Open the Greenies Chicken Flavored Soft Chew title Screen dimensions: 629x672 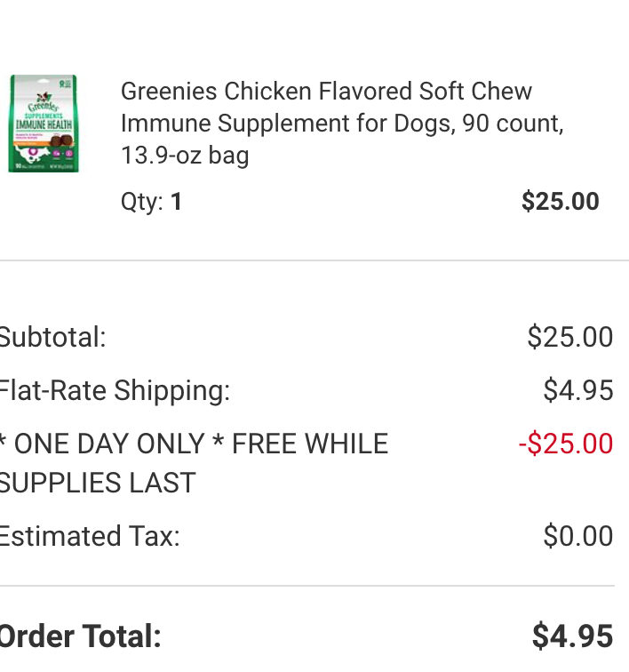342,123
